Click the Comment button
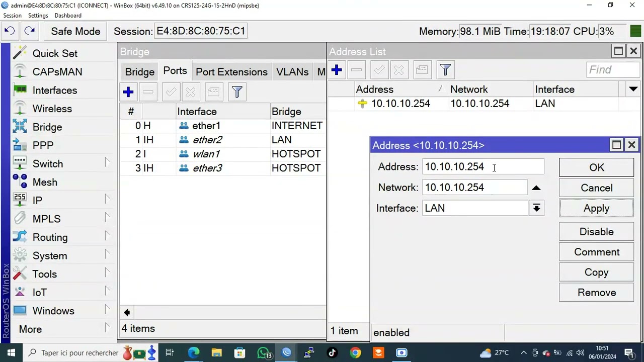Screen dimensions: 644x362 click(597, 252)
